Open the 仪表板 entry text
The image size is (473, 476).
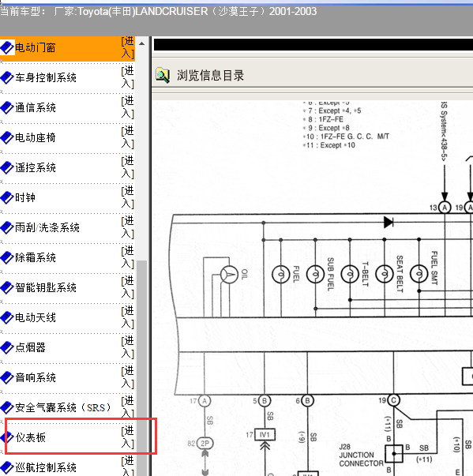pos(30,438)
